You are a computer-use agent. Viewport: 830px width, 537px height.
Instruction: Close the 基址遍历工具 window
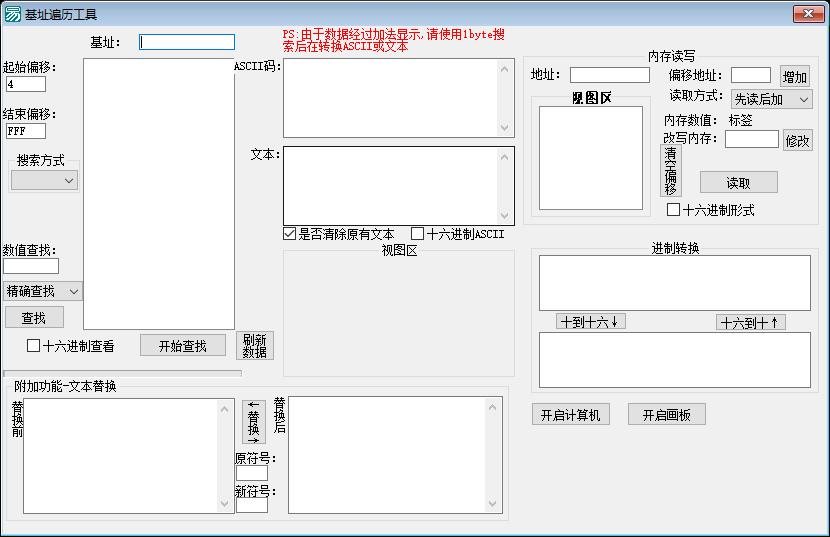[x=808, y=14]
